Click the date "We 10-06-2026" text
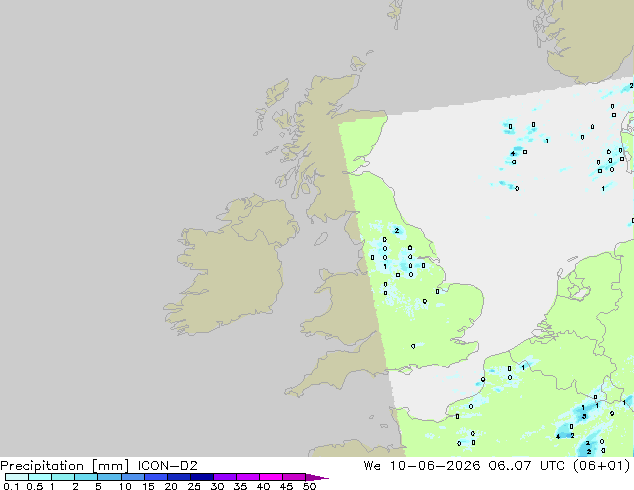 pos(422,466)
